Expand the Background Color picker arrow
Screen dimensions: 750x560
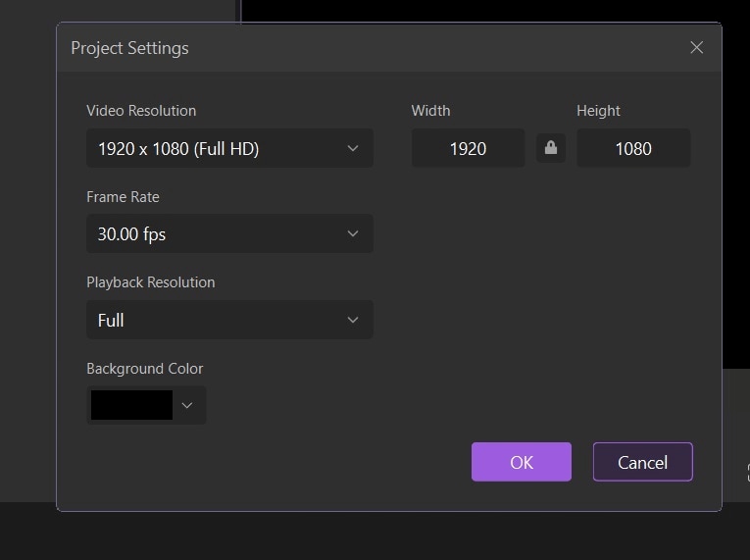point(187,405)
